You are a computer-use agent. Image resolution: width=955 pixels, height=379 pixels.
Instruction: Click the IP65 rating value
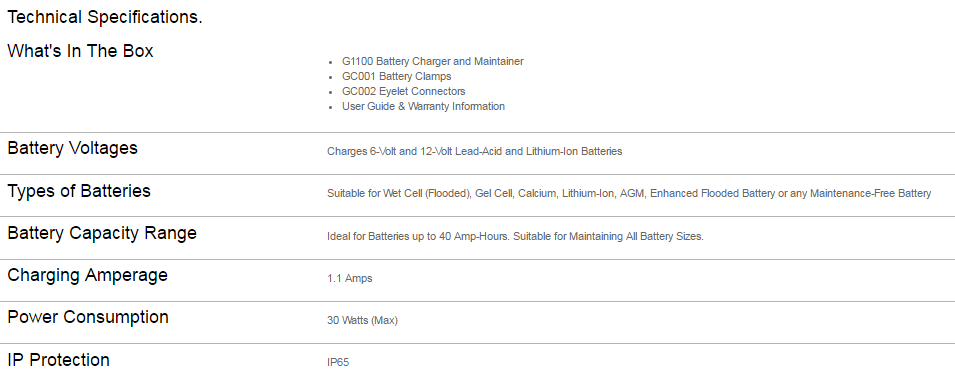click(338, 363)
